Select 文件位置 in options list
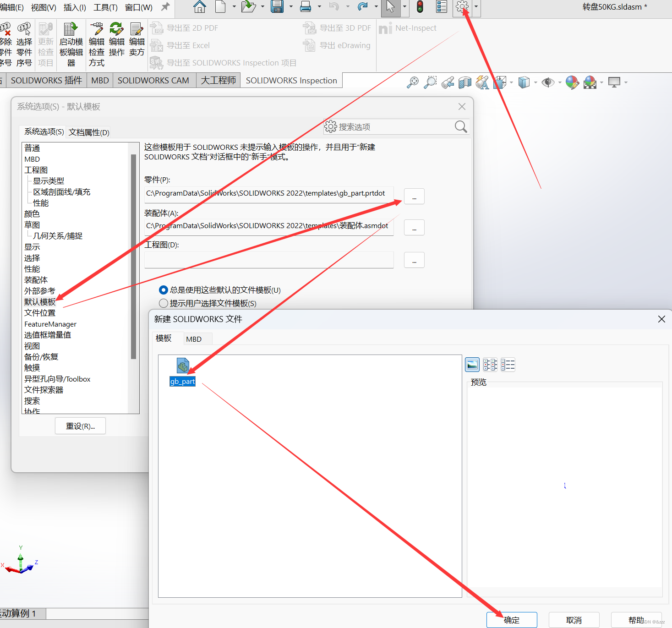This screenshot has width=672, height=628. point(40,313)
